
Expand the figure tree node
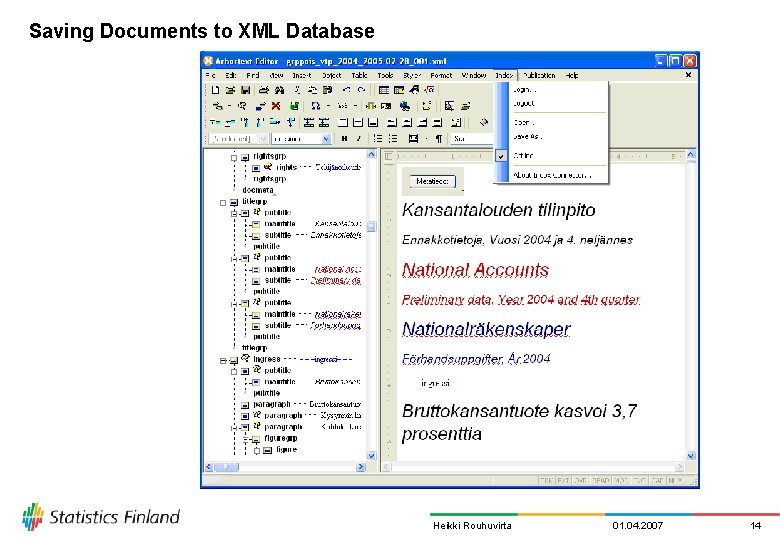[257, 450]
